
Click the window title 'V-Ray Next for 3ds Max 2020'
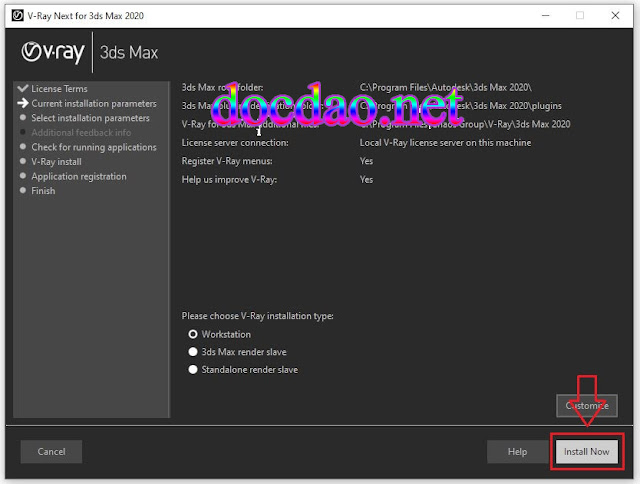point(86,16)
